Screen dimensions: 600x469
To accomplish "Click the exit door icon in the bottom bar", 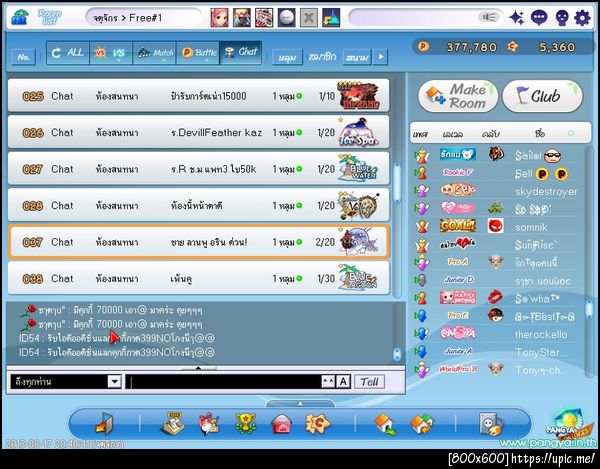I will [x=104, y=423].
